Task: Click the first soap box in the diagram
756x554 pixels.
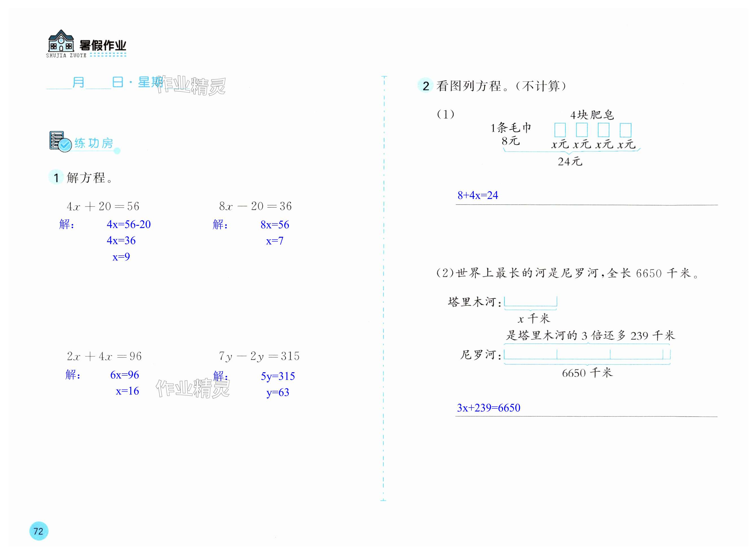Action: click(560, 130)
